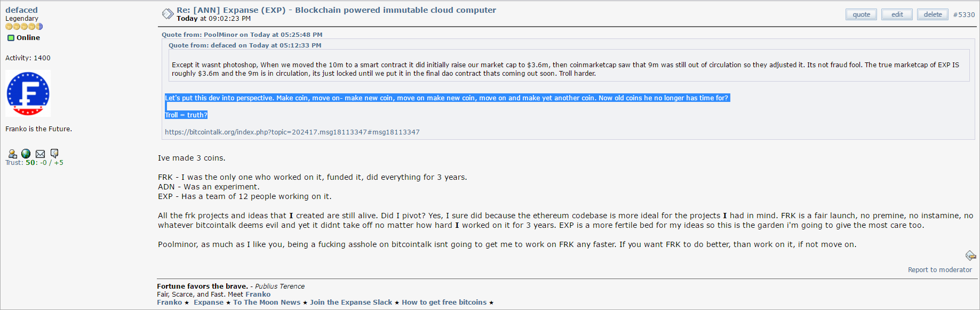Click Report to moderator
The height and width of the screenshot is (310, 980).
tap(940, 270)
